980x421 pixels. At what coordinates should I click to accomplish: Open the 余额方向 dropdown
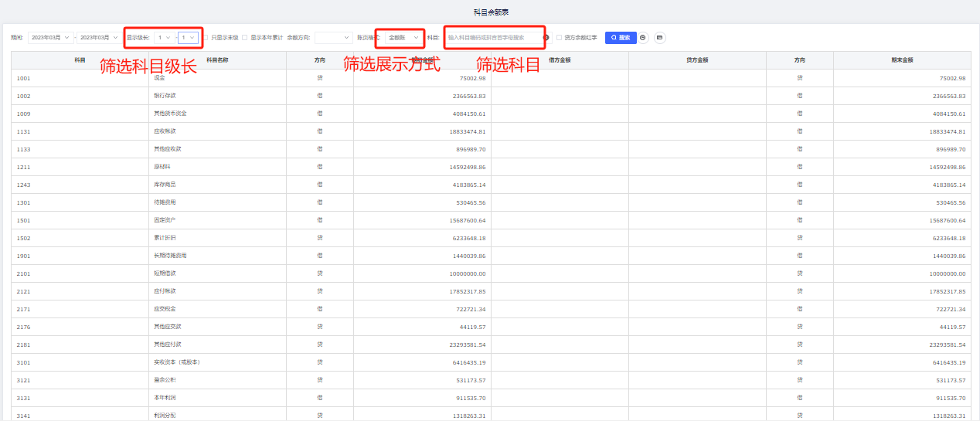point(333,37)
